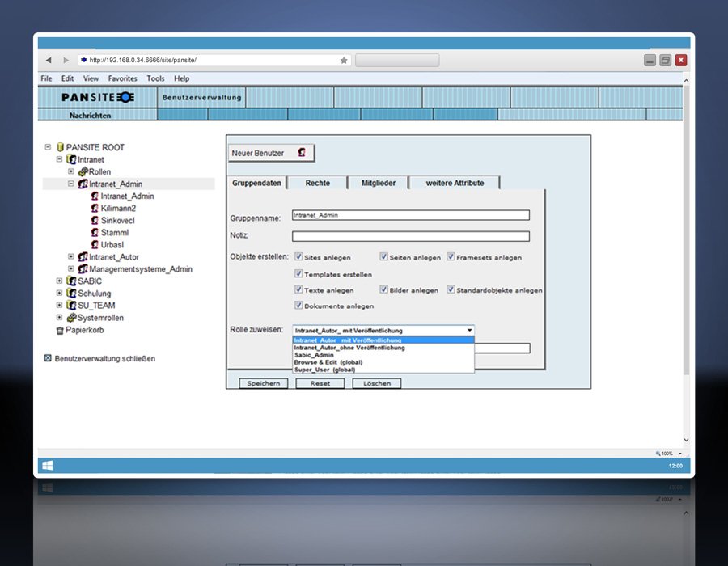The width and height of the screenshot is (728, 566).
Task: Click the user icon beside Kilimann2
Action: pos(95,208)
